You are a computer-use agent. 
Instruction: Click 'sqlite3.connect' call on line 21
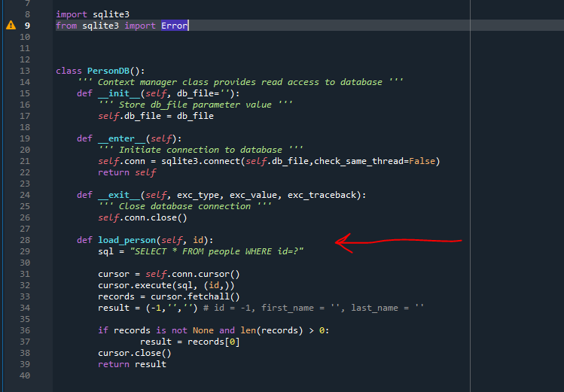[x=200, y=161]
